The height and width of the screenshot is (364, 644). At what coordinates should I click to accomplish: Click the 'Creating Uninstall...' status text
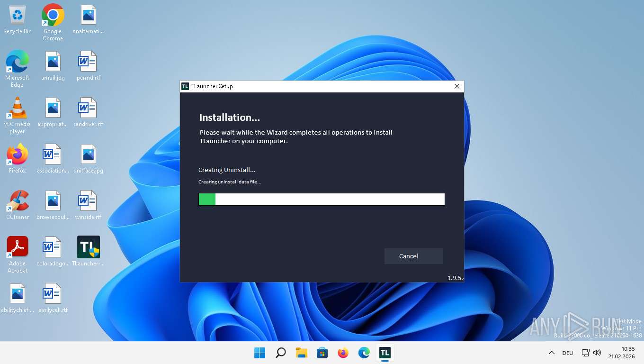tap(227, 170)
